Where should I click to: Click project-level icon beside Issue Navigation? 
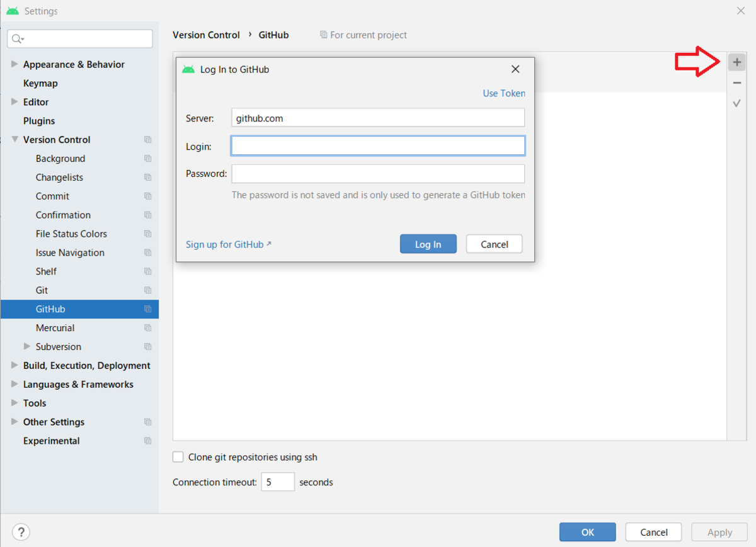click(148, 252)
